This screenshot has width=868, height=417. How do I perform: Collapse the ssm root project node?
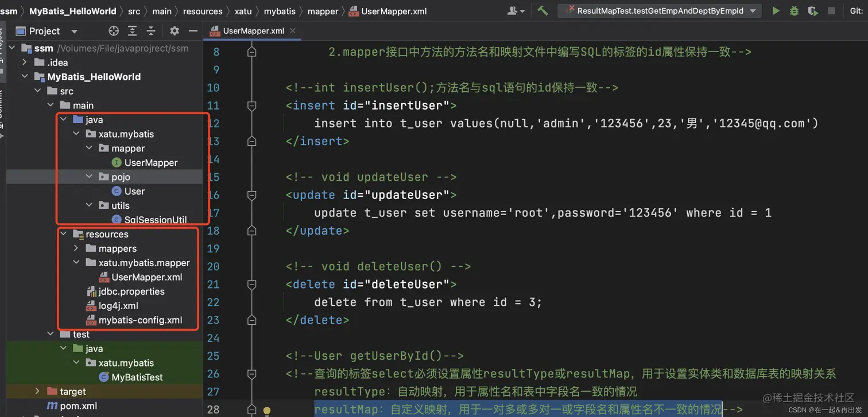pyautogui.click(x=12, y=48)
